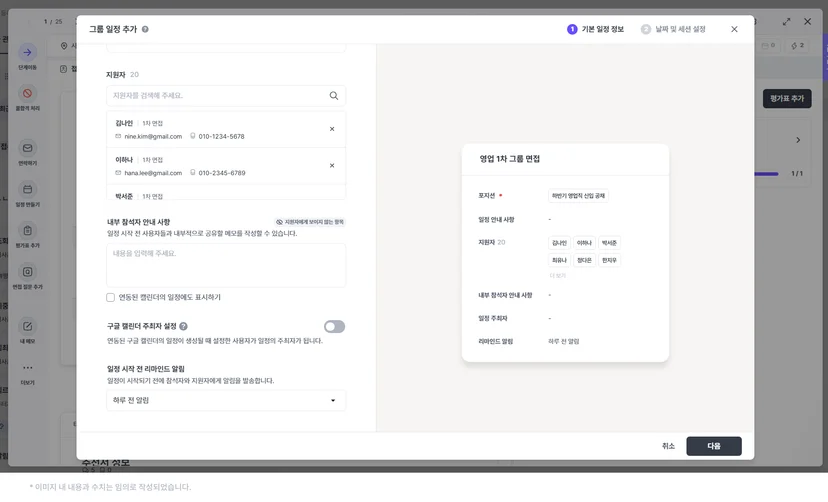Open the 내 메모 edit icon
Image resolution: width=828 pixels, height=502 pixels.
tap(27, 326)
